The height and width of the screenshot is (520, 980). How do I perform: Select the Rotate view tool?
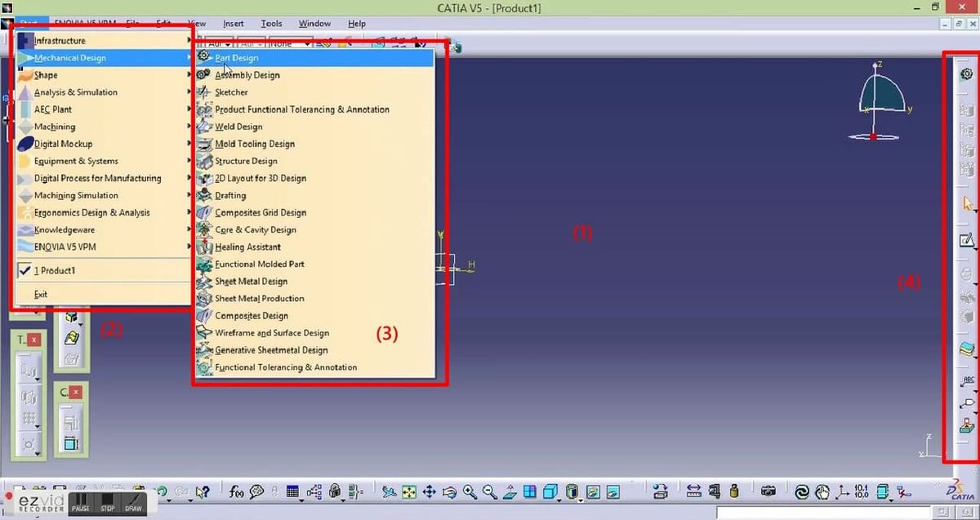click(450, 491)
